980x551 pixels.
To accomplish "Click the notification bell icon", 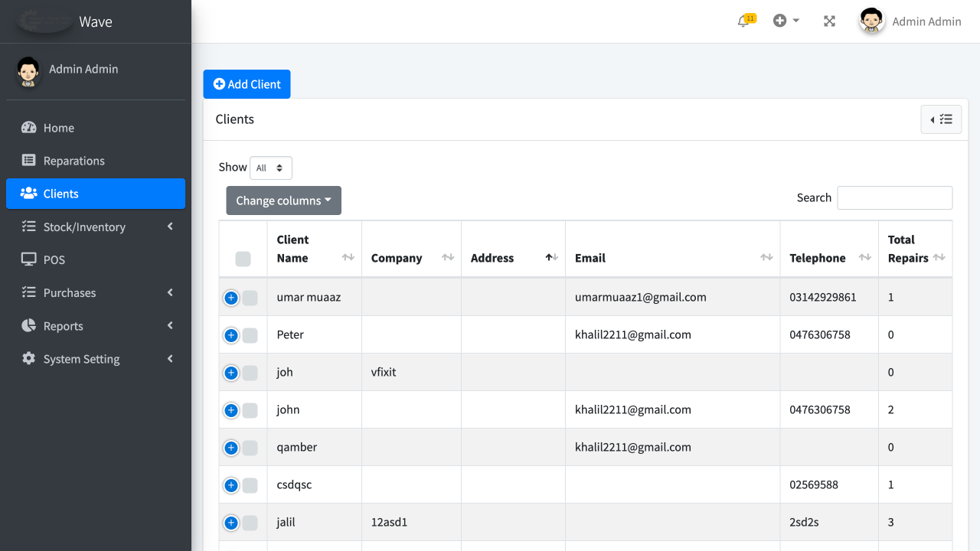I will [743, 21].
